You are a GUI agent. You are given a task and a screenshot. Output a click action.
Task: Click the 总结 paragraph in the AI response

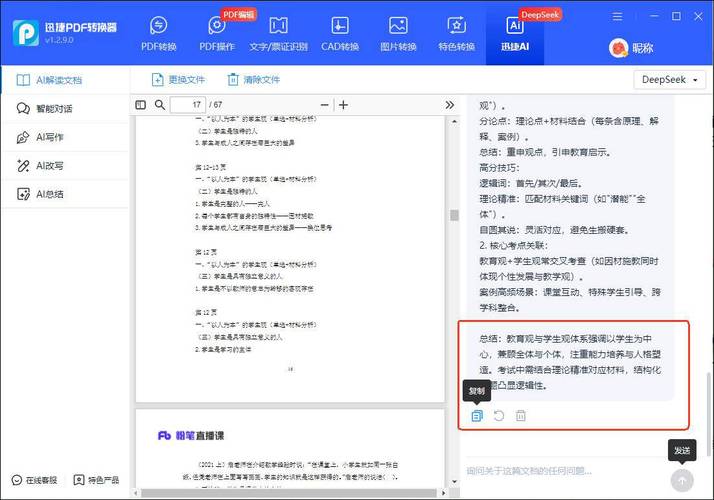coord(570,362)
